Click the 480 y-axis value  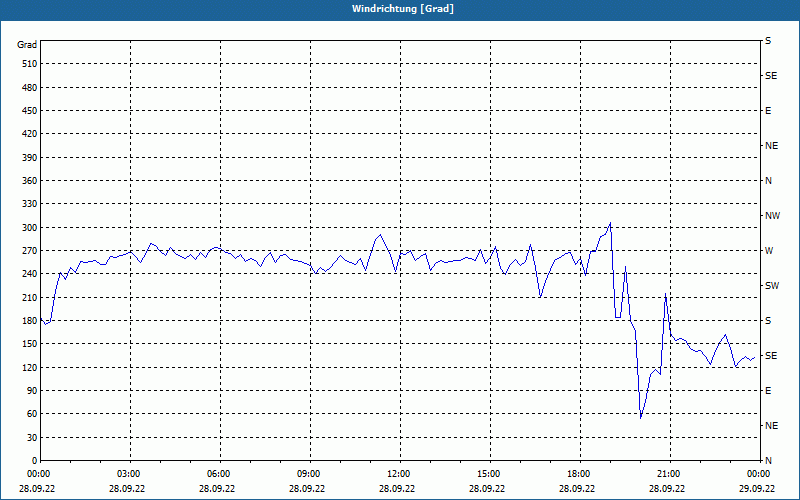(29, 88)
